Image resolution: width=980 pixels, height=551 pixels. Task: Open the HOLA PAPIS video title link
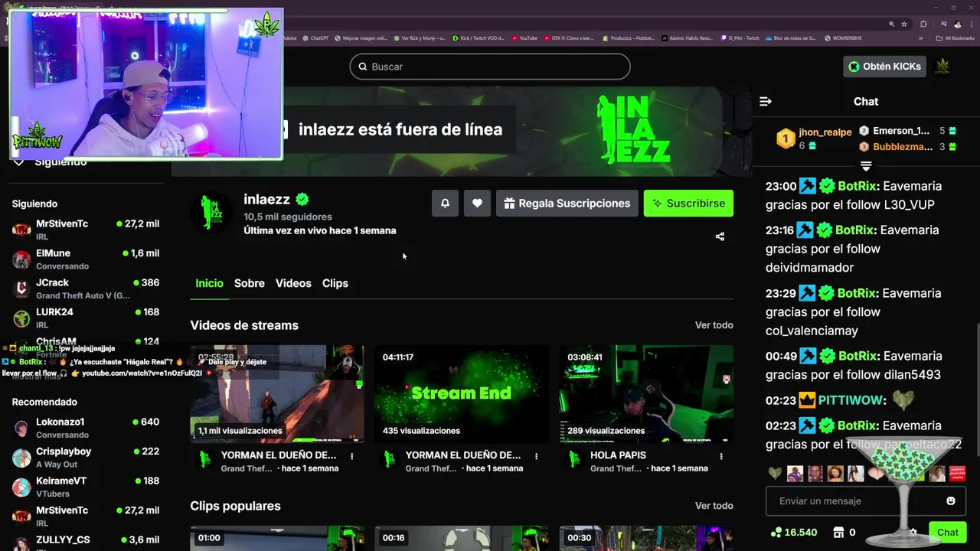point(618,455)
